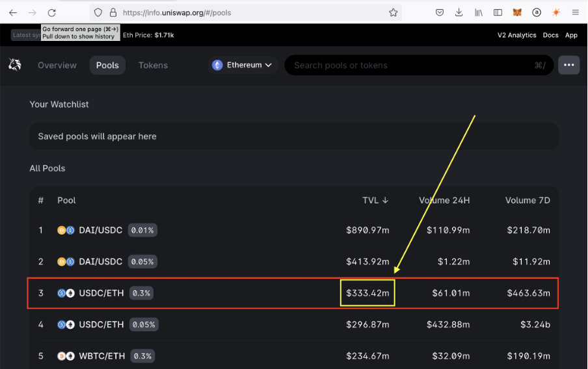Click DAI/USDC token icons in row 2
Image resolution: width=588 pixels, height=369 pixels.
point(66,262)
